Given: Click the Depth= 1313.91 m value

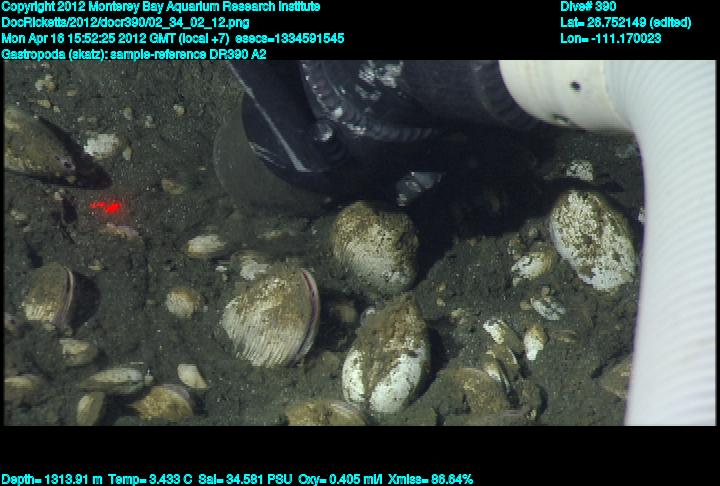Looking at the screenshot, I should click(50, 479).
